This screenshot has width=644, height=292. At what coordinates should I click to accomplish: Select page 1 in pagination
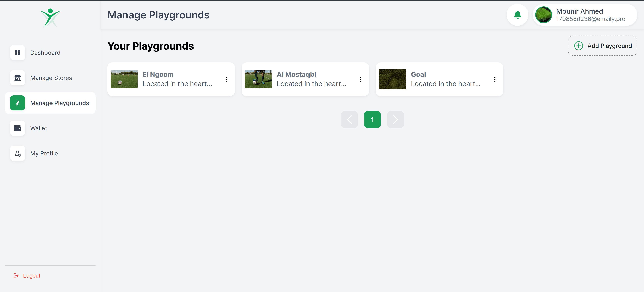[x=372, y=120]
